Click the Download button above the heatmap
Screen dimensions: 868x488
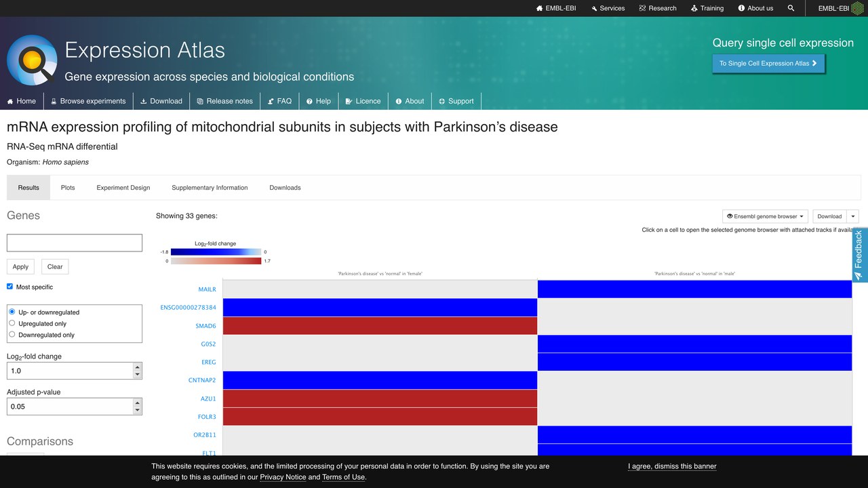tap(829, 216)
